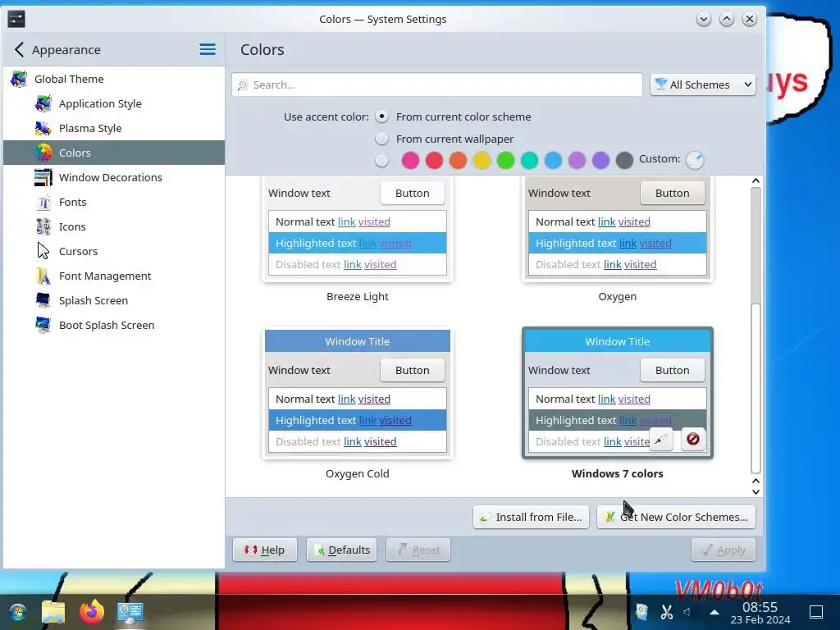
Task: Expand hidden system tray icons
Action: [x=714, y=612]
